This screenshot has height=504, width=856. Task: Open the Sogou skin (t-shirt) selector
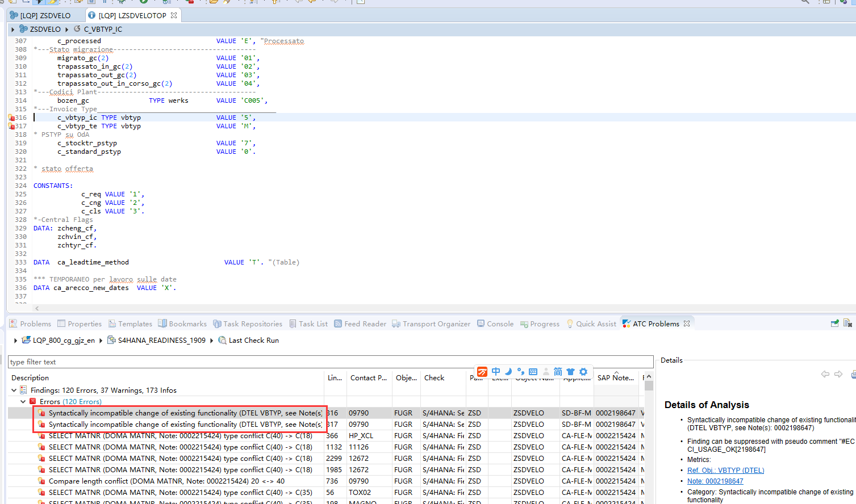[x=570, y=372]
